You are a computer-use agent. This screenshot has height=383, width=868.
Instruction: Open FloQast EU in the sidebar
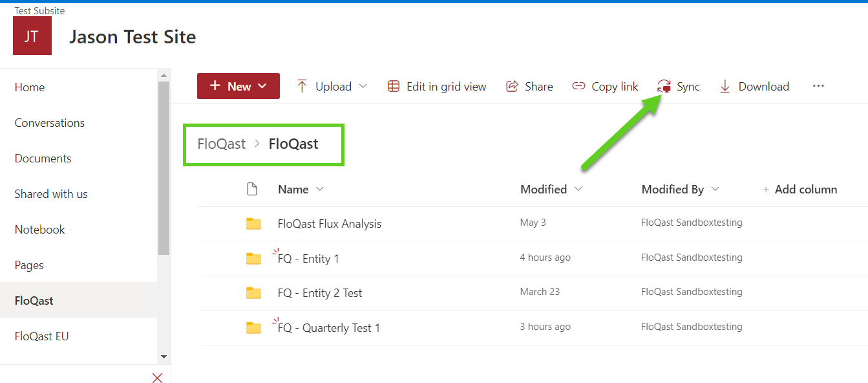click(41, 336)
